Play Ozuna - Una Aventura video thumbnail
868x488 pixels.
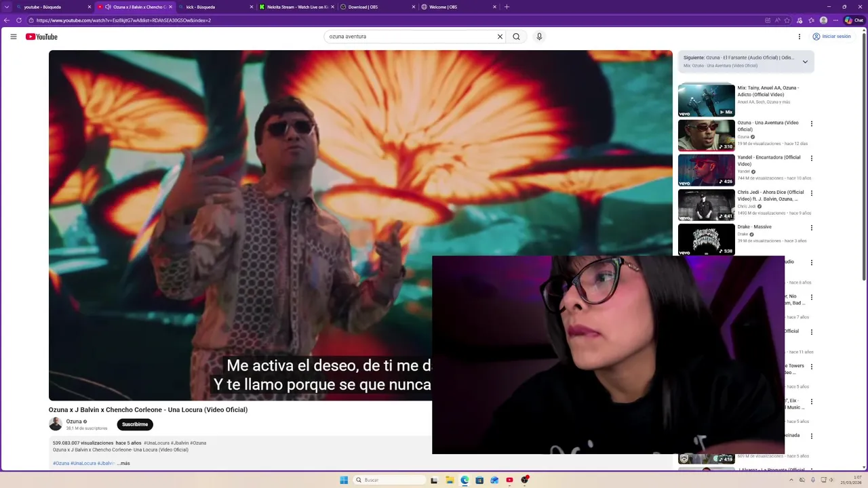pos(707,135)
